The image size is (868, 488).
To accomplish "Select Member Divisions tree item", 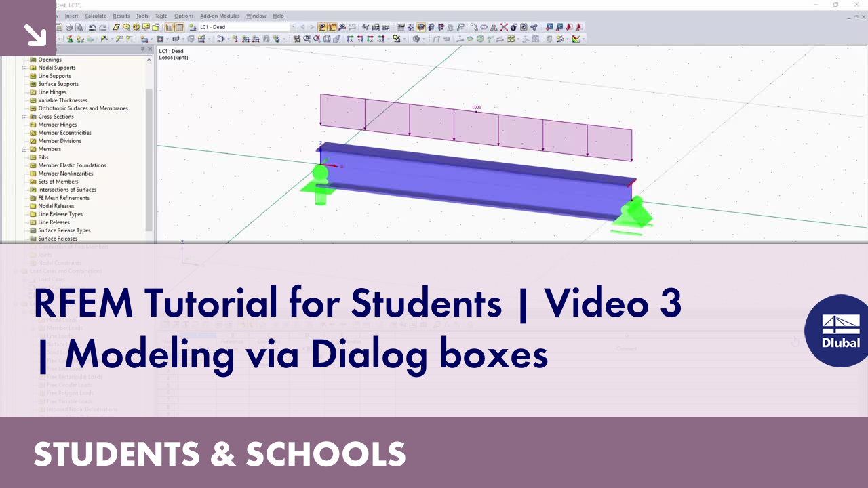I will click(60, 141).
